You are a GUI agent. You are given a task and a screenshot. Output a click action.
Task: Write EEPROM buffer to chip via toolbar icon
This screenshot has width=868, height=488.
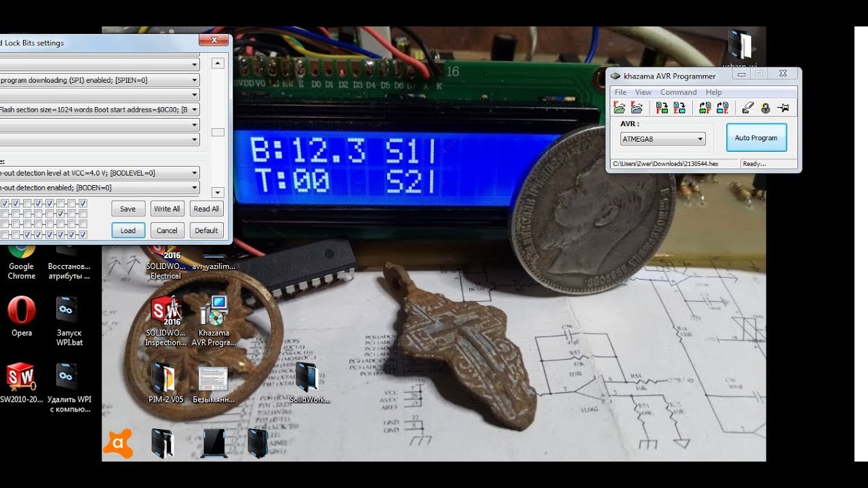679,108
